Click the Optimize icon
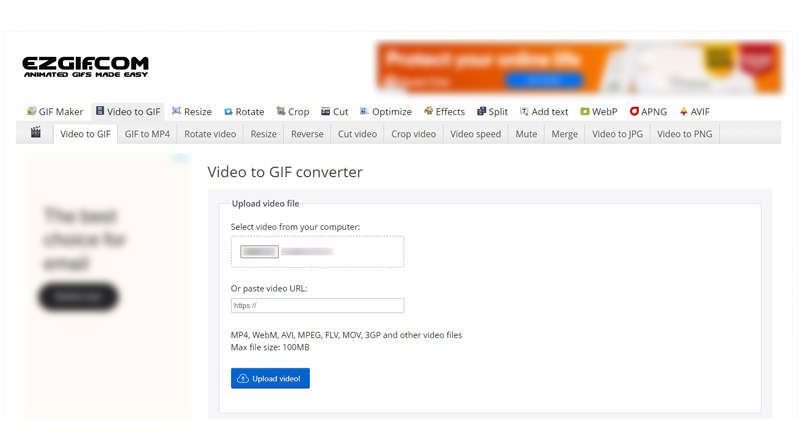 point(364,111)
